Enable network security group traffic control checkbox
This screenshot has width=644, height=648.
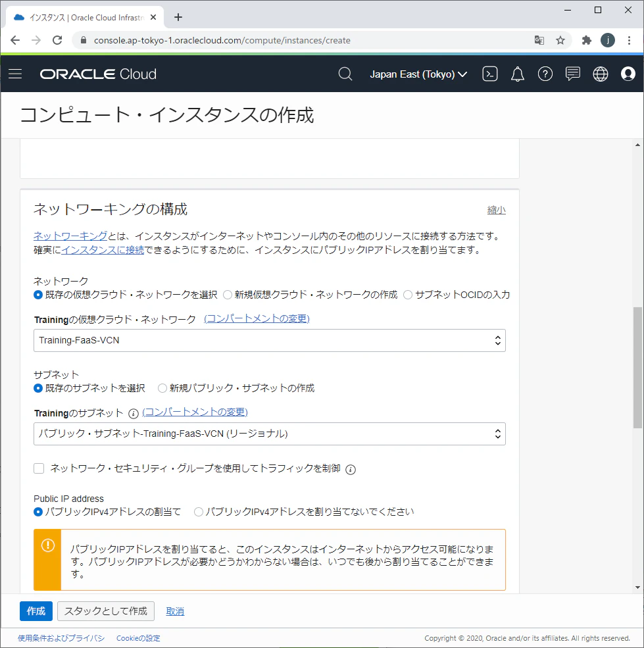click(x=39, y=468)
